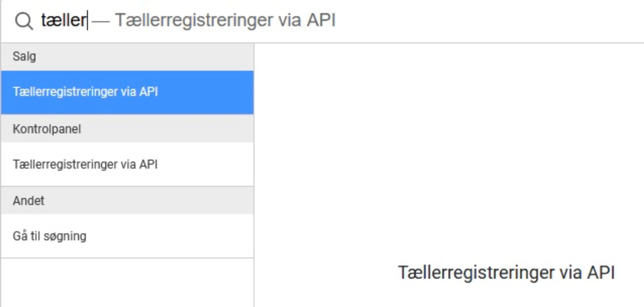644x307 pixels.
Task: Click the divider between results list and preview
Action: [254, 155]
